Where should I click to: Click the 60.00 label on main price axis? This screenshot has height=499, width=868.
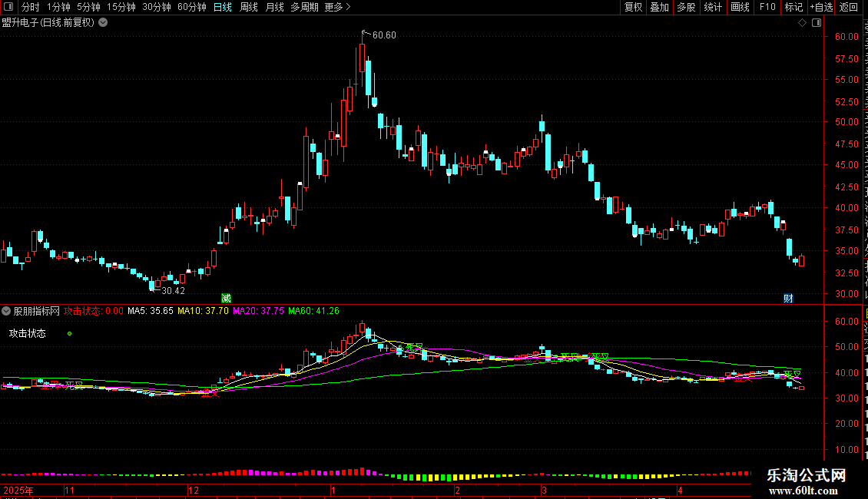pos(846,37)
